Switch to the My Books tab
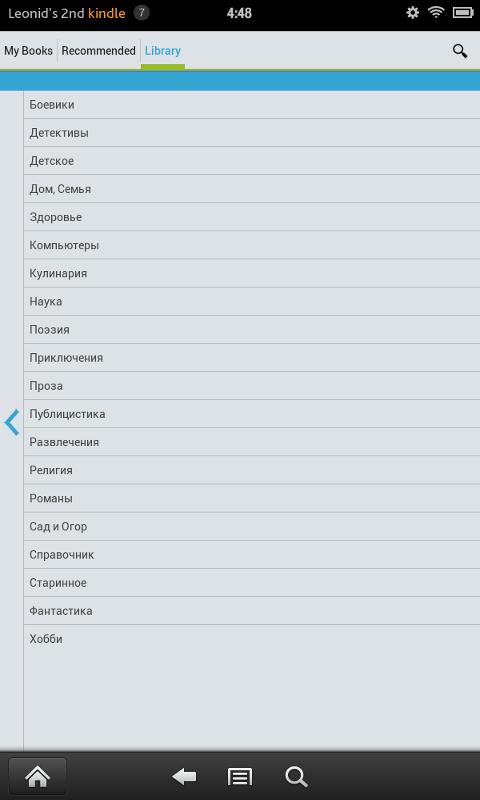This screenshot has height=800, width=480. pyautogui.click(x=29, y=51)
